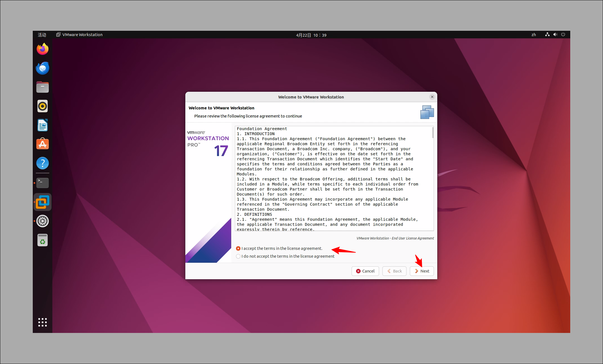The height and width of the screenshot is (364, 603).
Task: Select "I accept the terms" radio button
Action: point(238,248)
